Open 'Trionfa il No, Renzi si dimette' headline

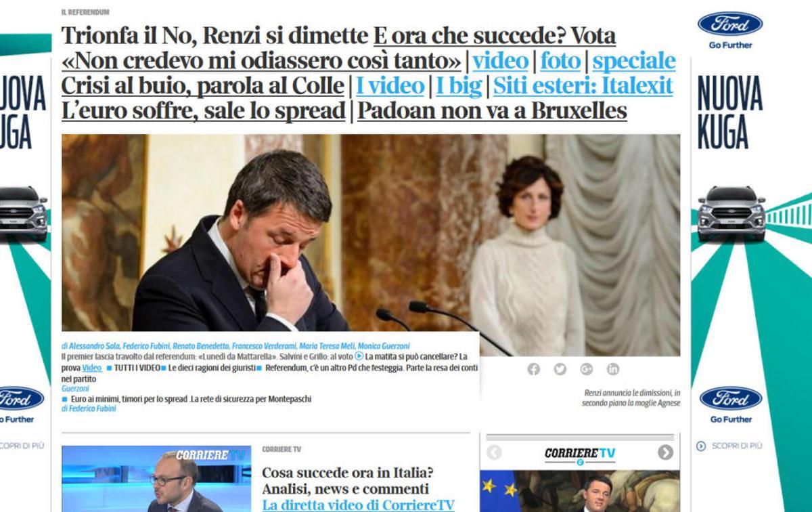tap(215, 36)
